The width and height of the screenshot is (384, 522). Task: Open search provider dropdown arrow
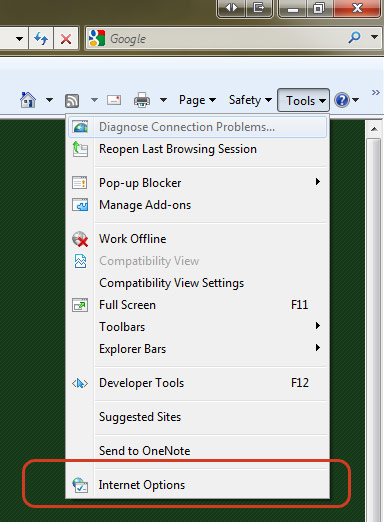[375, 37]
